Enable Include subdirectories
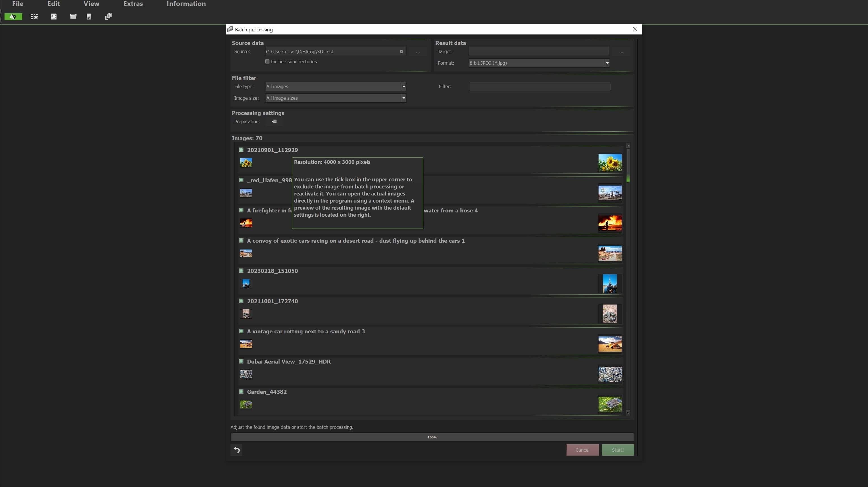This screenshot has height=487, width=868. [x=267, y=61]
